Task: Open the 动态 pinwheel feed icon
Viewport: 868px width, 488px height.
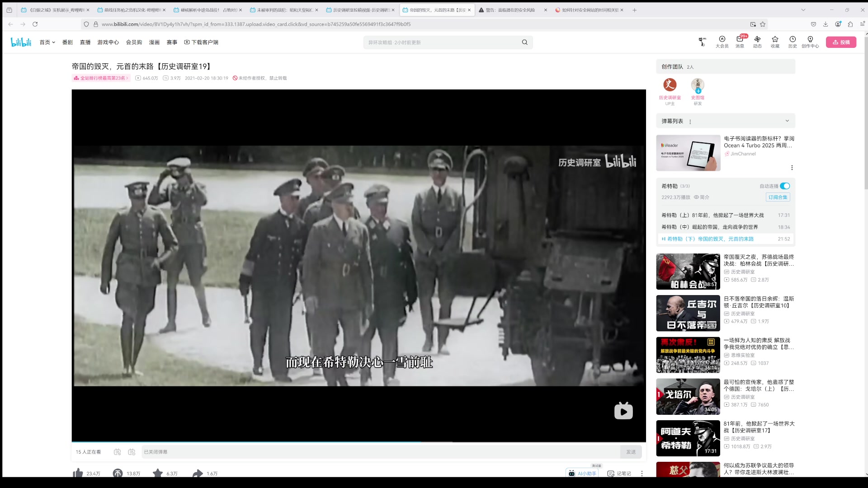Action: pos(757,42)
